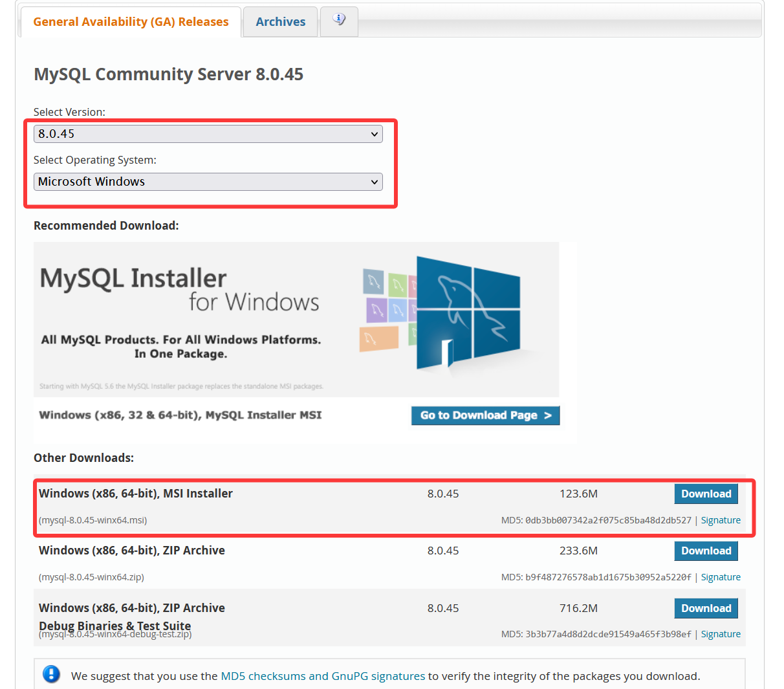Open Signature link for debug-test zip
The image size is (784, 689).
(x=721, y=634)
